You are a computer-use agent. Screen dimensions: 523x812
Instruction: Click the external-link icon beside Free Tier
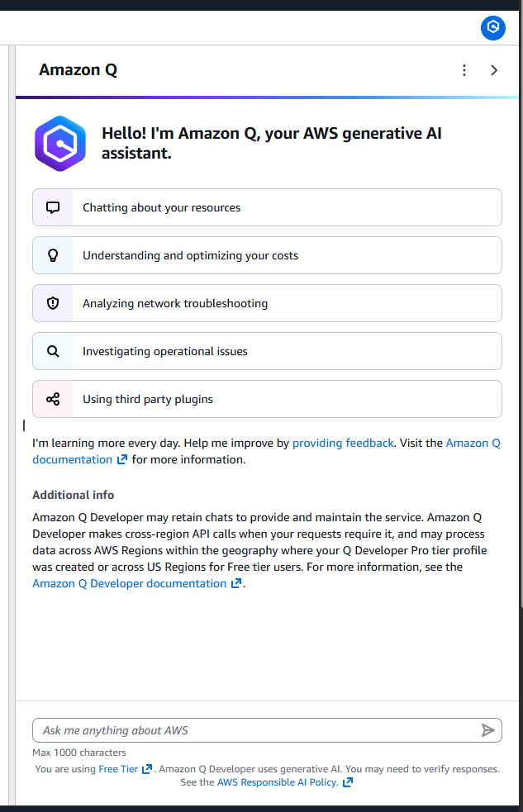147,769
